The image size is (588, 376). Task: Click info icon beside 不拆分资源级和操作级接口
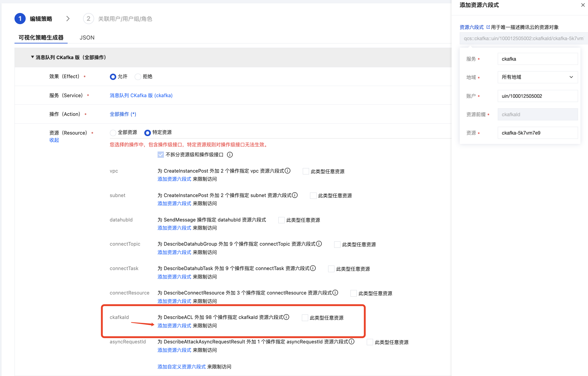tap(230, 155)
